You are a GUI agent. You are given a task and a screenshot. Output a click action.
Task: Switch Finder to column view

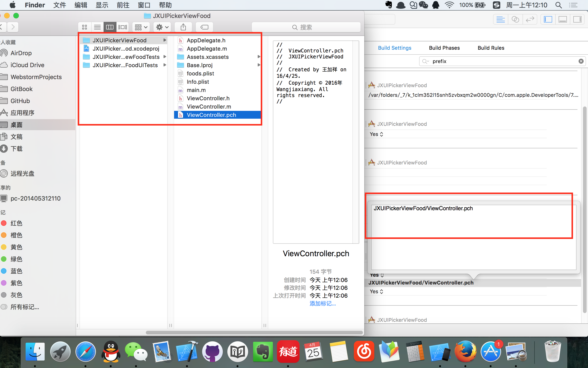[x=110, y=27]
